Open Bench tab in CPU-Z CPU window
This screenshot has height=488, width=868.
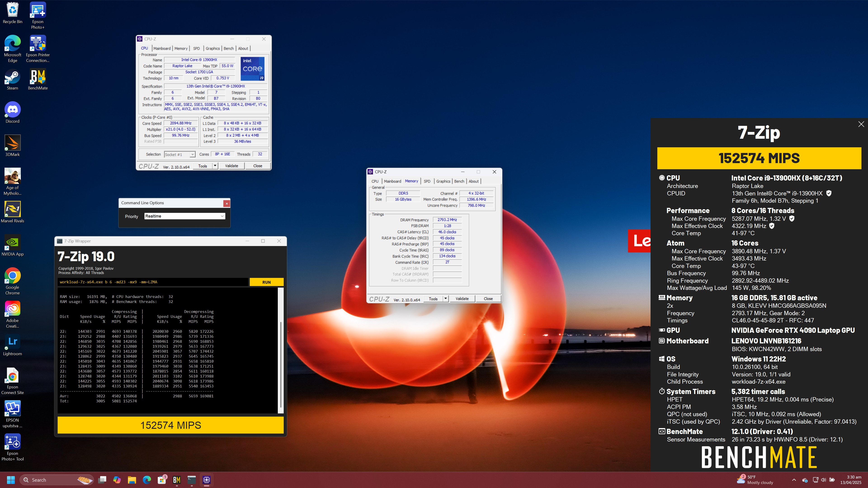coord(229,49)
